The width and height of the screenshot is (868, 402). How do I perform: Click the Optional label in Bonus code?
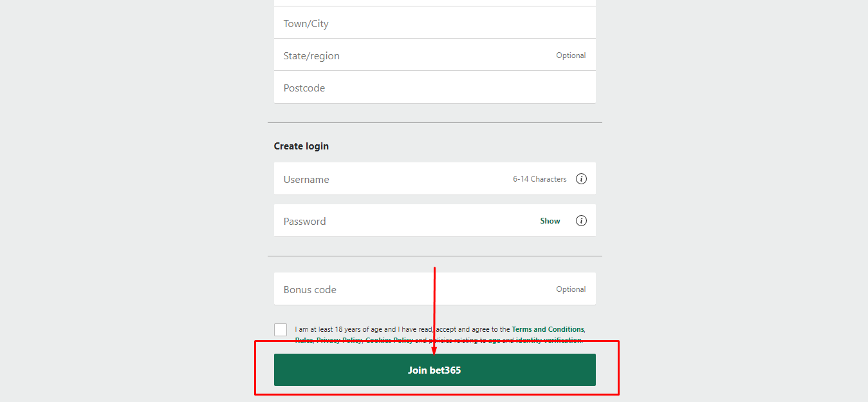[x=571, y=289]
